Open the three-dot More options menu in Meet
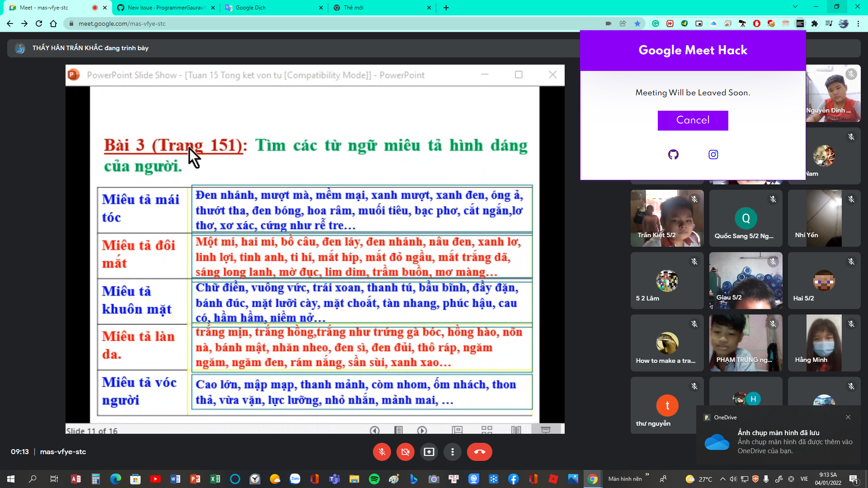This screenshot has height=488, width=868. point(452,452)
